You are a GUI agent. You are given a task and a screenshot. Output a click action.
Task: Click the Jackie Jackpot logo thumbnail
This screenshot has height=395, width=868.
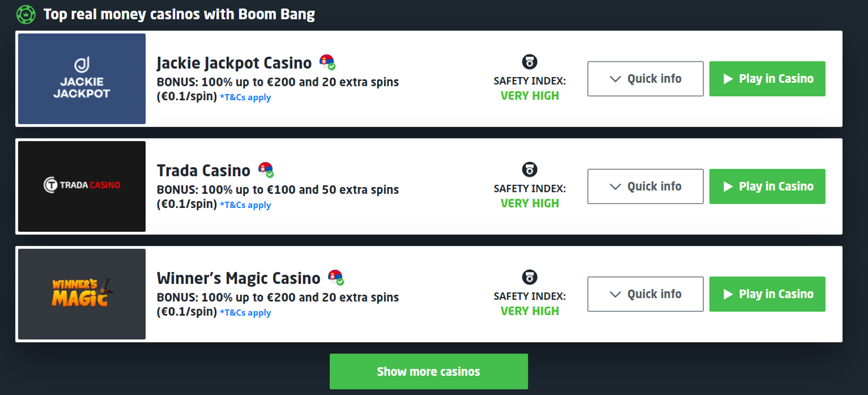click(x=82, y=79)
